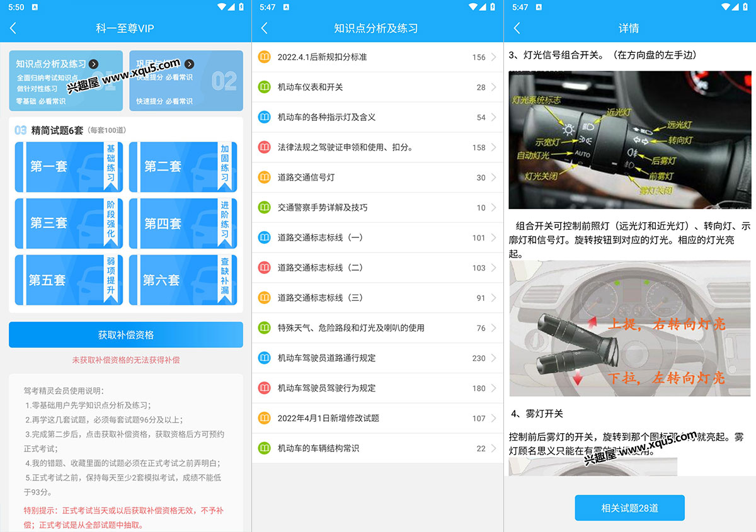The width and height of the screenshot is (756, 532).
Task: Open 法律法规之驾驶证申领和使用、扣分 topic
Action: [377, 147]
